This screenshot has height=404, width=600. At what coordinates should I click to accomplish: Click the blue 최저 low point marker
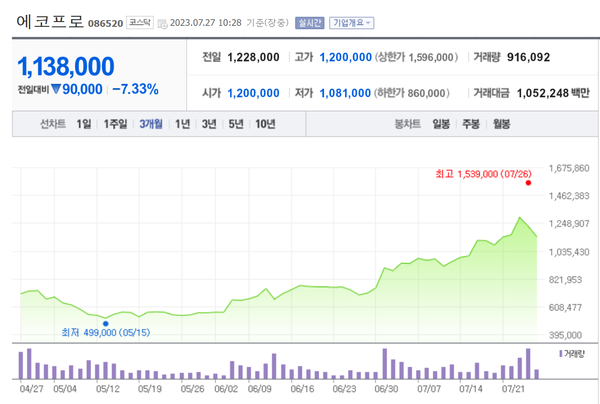pyautogui.click(x=106, y=321)
